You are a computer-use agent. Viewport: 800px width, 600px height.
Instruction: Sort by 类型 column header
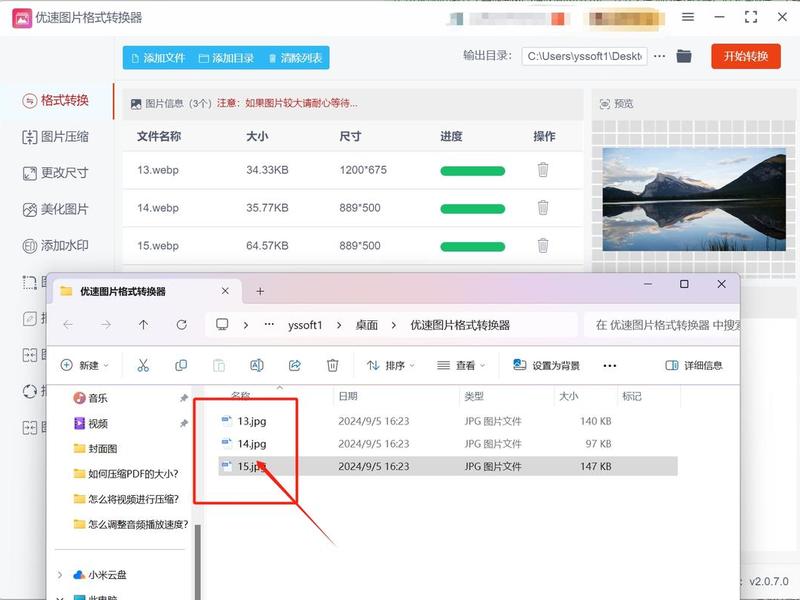point(473,396)
